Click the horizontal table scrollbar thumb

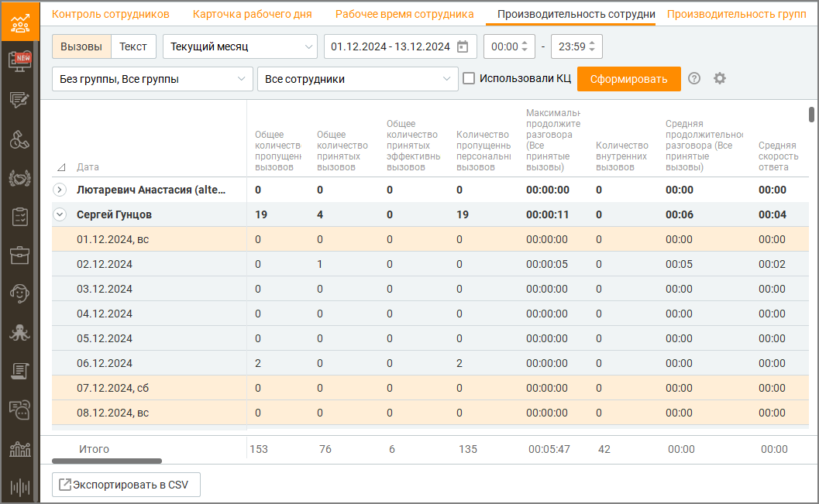click(x=107, y=461)
